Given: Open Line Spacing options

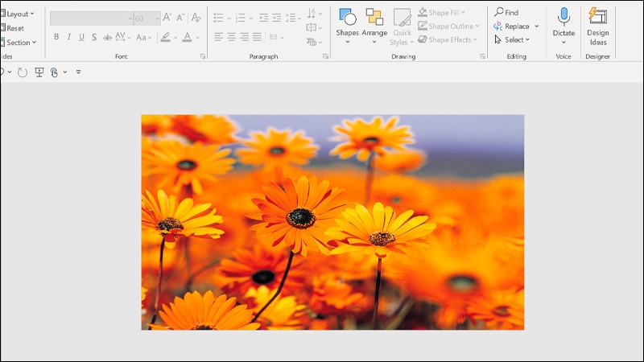Looking at the screenshot, I should pos(293,18).
